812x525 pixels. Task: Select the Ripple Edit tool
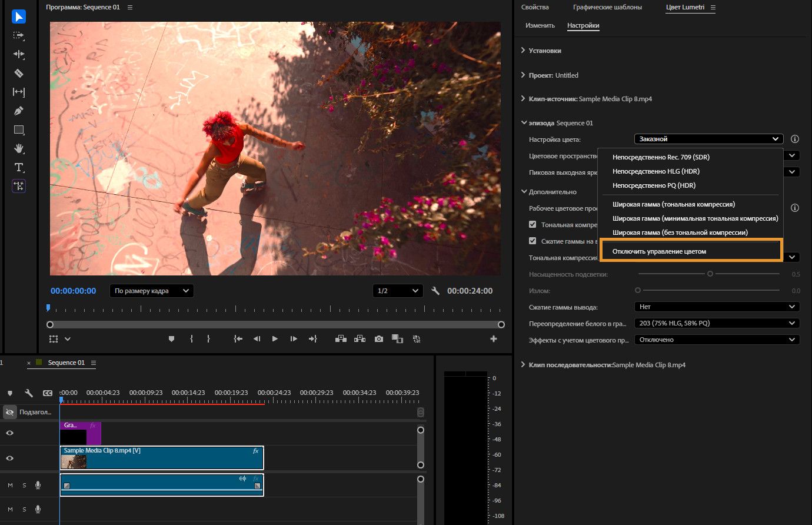[19, 54]
